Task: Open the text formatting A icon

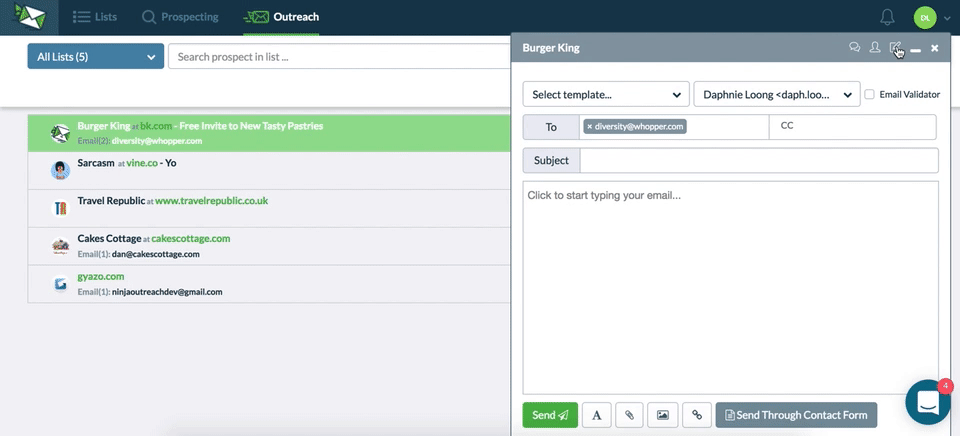Action: (597, 415)
